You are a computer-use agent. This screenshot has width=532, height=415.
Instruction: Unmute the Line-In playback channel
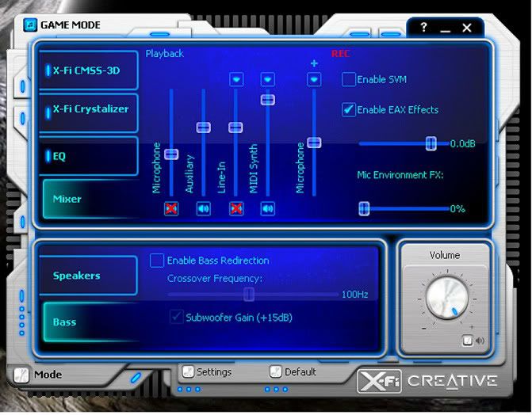point(236,208)
